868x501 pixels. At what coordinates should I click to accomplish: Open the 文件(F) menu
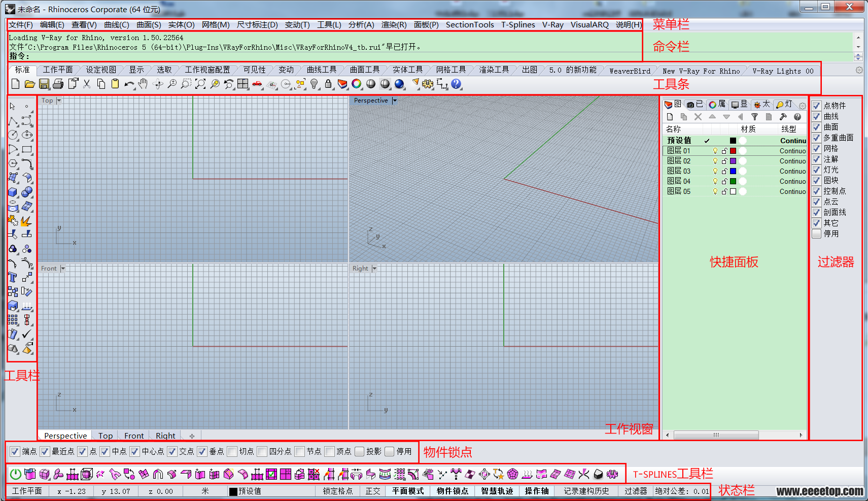[x=21, y=25]
